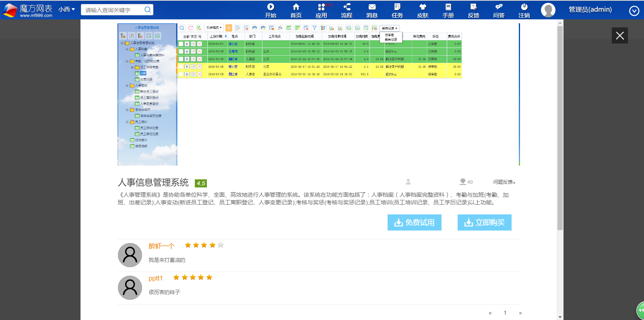Click the 人事信息管理系统 screenshot preview
Viewport: 644px width, 320px height.
tap(318, 94)
